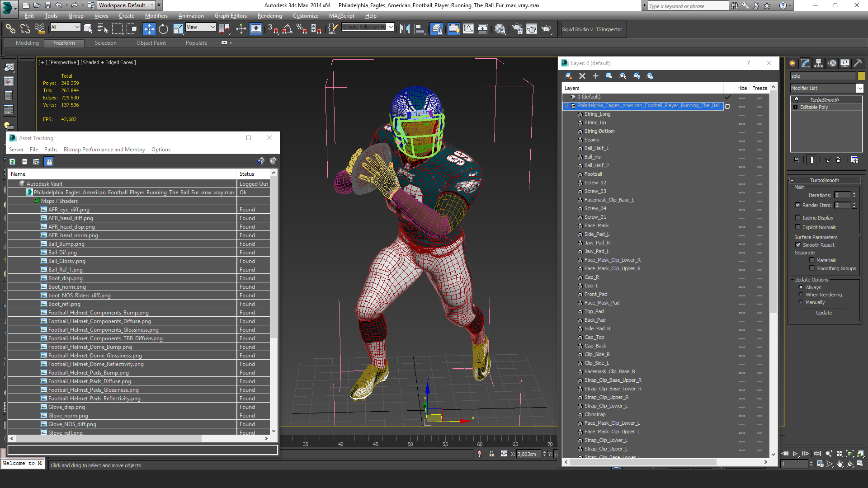Open the reference coordinate View dropdown
The image size is (868, 488).
pos(201,27)
